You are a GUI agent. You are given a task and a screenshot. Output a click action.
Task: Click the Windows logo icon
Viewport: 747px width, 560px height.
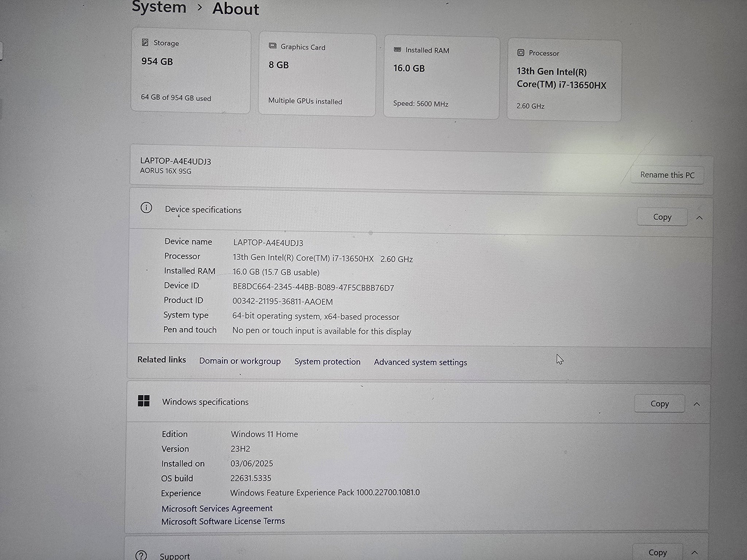pyautogui.click(x=144, y=401)
